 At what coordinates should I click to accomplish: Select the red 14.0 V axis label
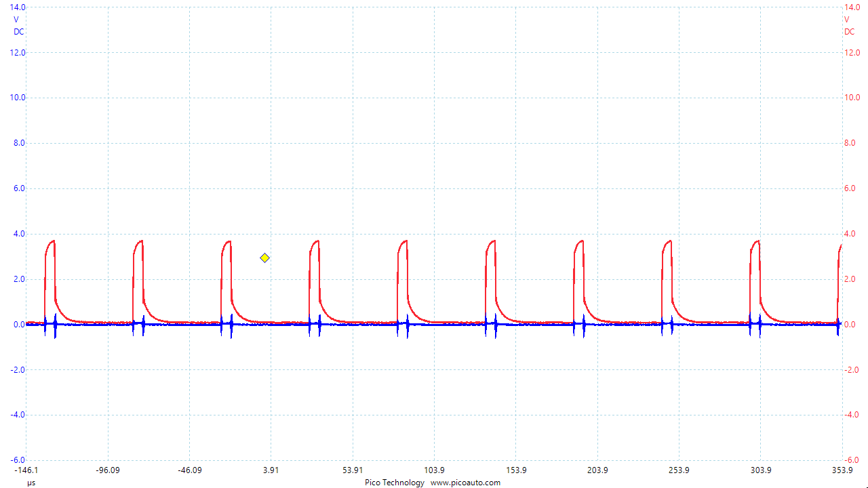click(x=852, y=7)
